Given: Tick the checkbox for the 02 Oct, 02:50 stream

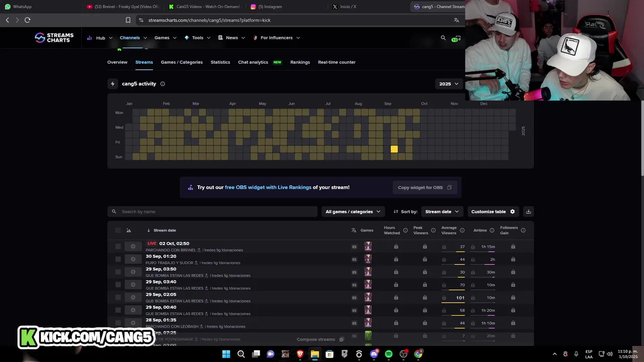Looking at the screenshot, I should [118, 246].
